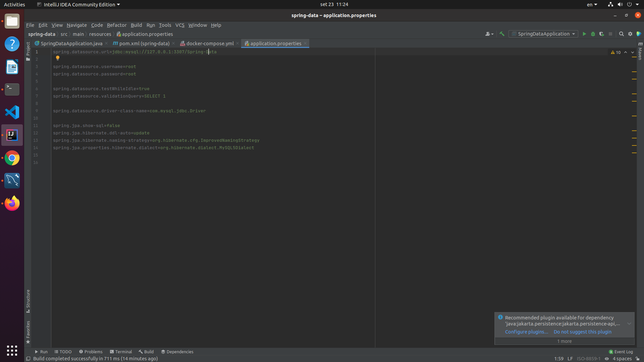The height and width of the screenshot is (362, 644).
Task: Open Search Everywhere magnifier
Action: tap(621, 34)
